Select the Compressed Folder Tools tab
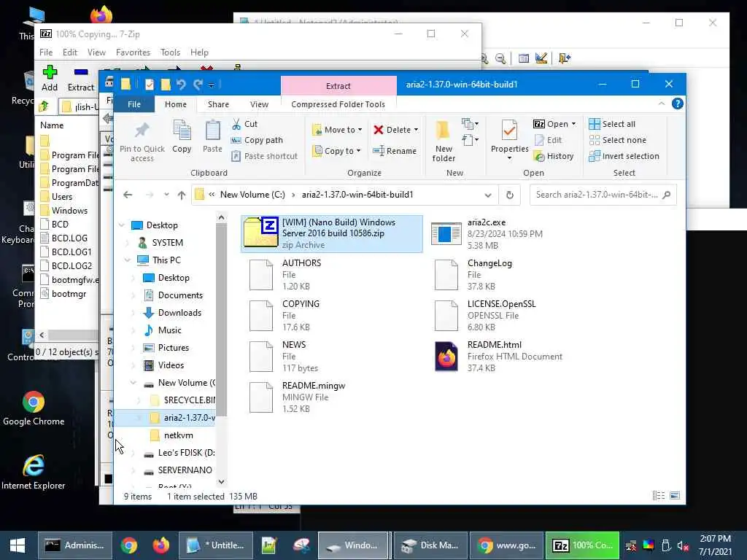Screen dimensions: 747x560 click(338, 104)
